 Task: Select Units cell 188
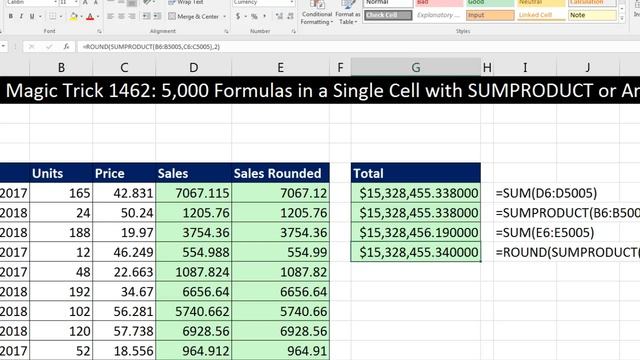[61, 233]
